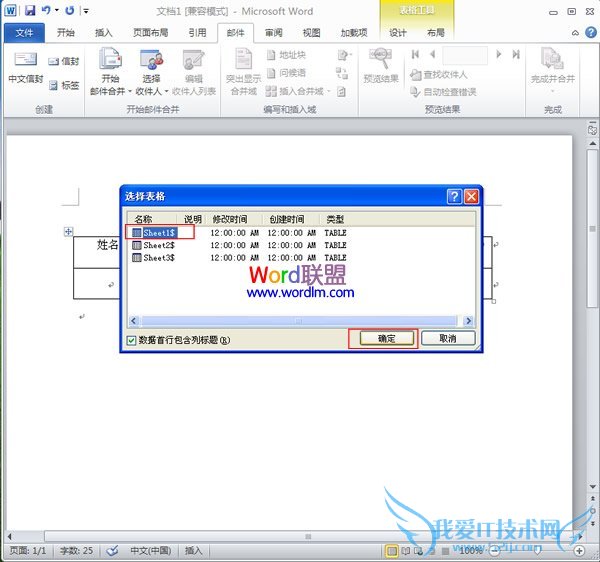
Task: Click the Redo icon in title bar
Action: coord(70,10)
